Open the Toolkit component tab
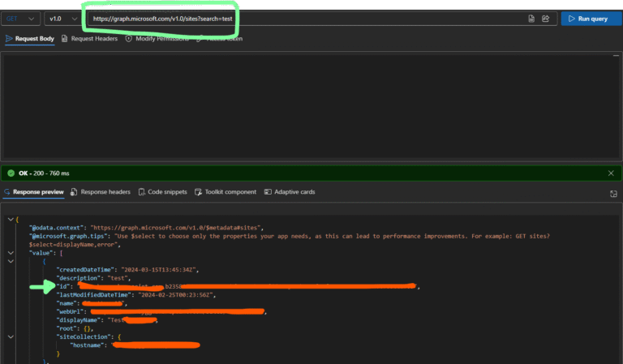The width and height of the screenshot is (623, 364). [x=226, y=192]
